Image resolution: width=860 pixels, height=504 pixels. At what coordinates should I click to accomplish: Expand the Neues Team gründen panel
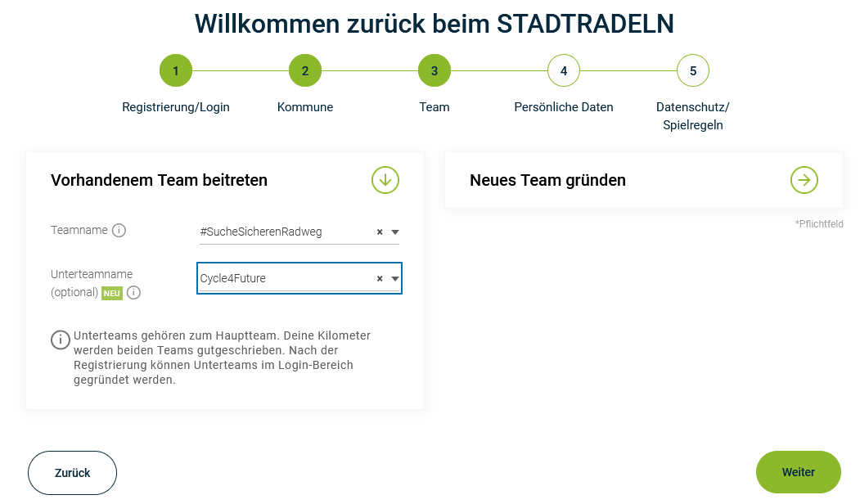tap(547, 180)
